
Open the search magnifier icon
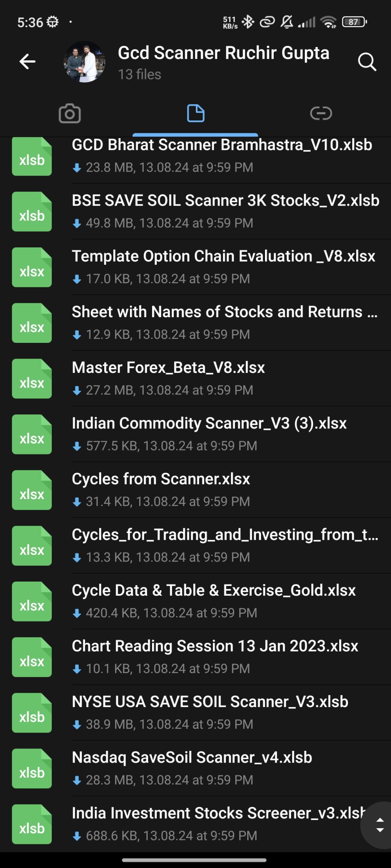(x=367, y=62)
